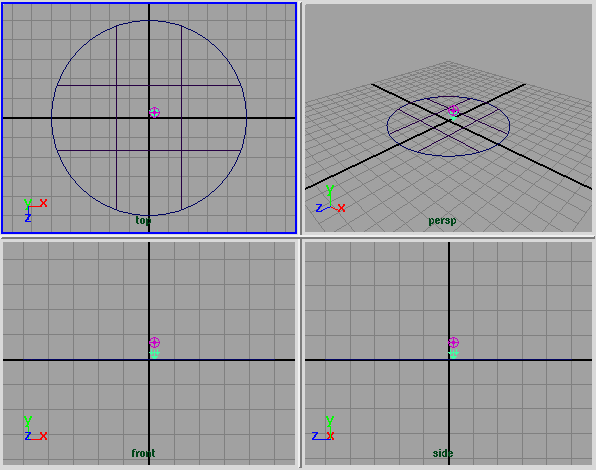
Task: Select the magenta locator in side view
Action: click(x=453, y=342)
